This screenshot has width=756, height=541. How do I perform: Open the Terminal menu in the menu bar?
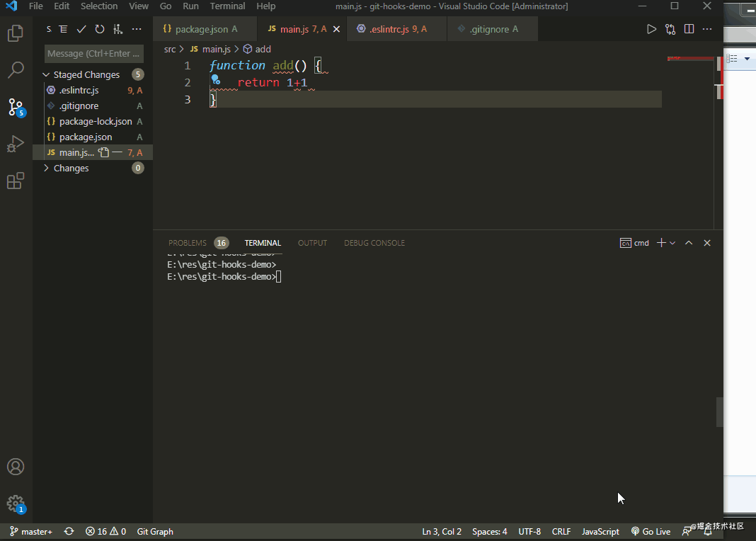pyautogui.click(x=227, y=6)
